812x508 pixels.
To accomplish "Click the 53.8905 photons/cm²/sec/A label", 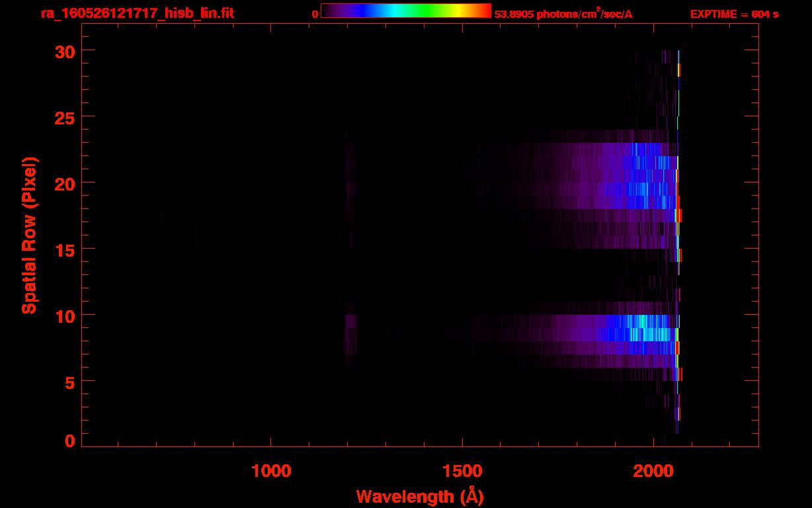I will 563,14.
